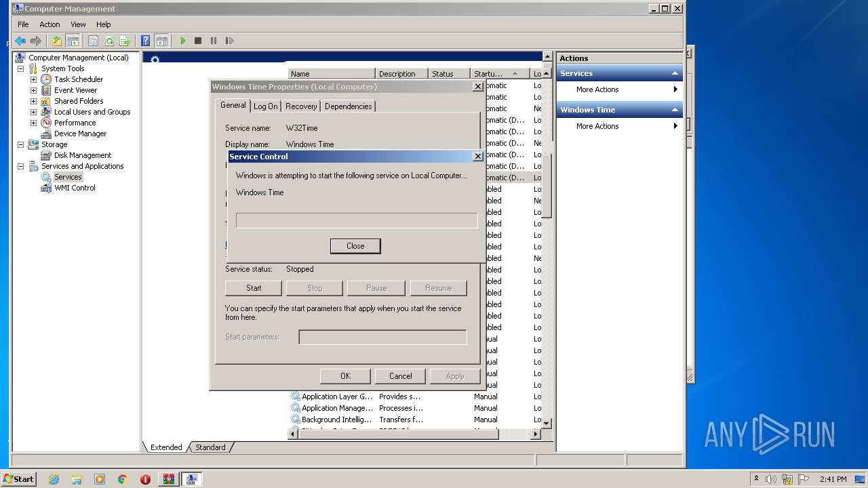Open Properties from the toolbar icon
Image resolution: width=868 pixels, height=488 pixels.
93,41
